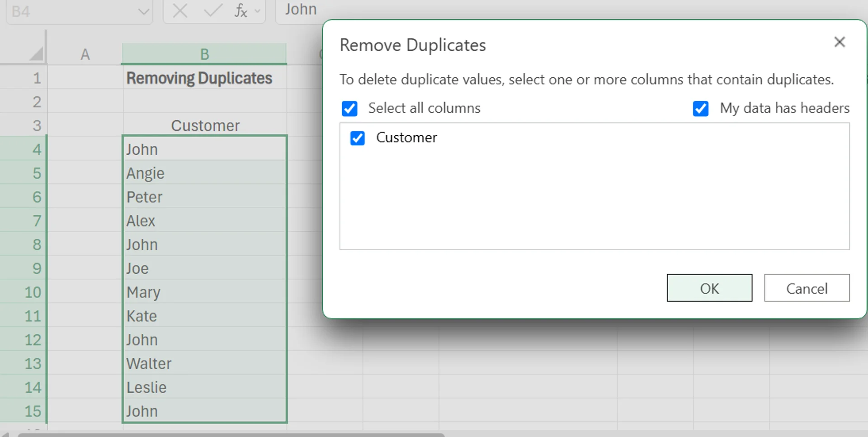Toggle My data has headers checkbox

(x=701, y=109)
